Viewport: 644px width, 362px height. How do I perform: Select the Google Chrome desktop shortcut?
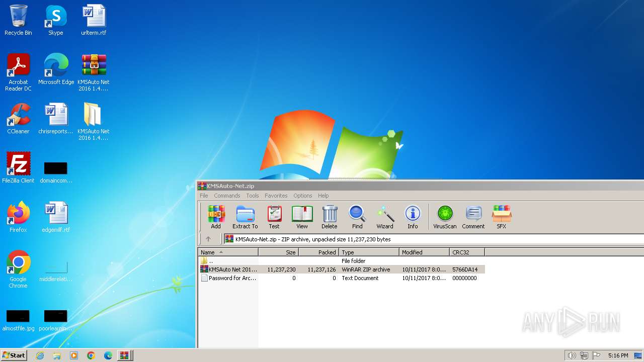pyautogui.click(x=18, y=269)
